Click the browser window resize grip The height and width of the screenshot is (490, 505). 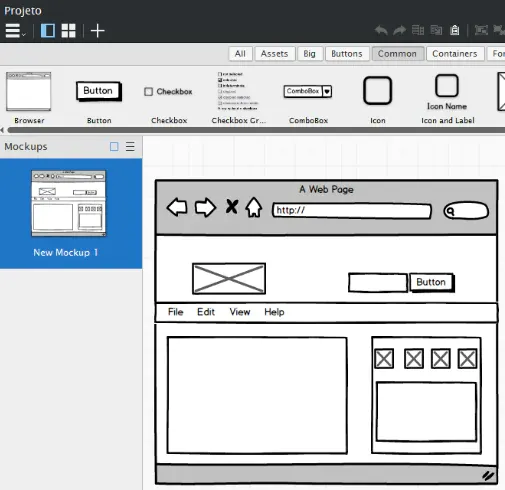coord(488,476)
